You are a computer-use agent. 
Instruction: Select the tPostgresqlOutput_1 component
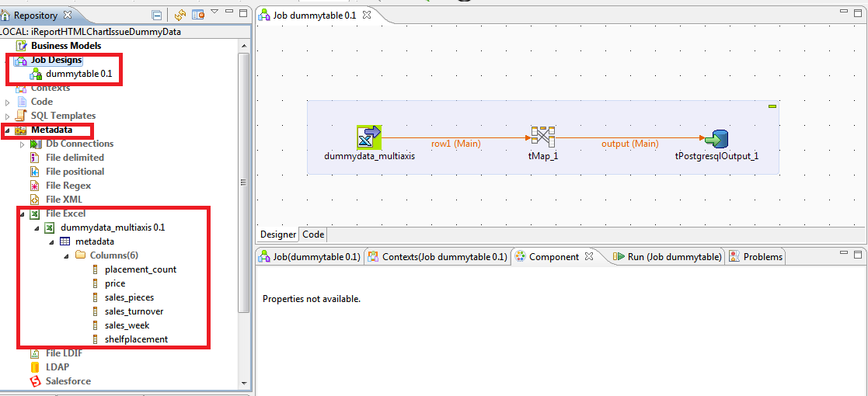pos(716,138)
